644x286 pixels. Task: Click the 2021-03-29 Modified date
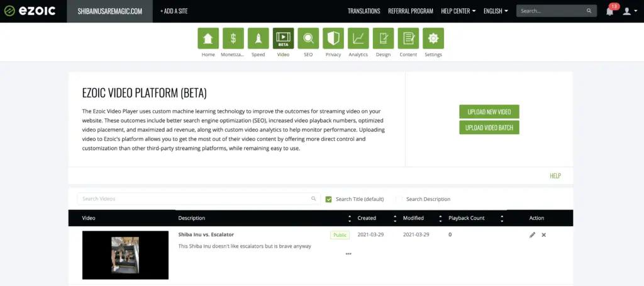[x=416, y=234]
